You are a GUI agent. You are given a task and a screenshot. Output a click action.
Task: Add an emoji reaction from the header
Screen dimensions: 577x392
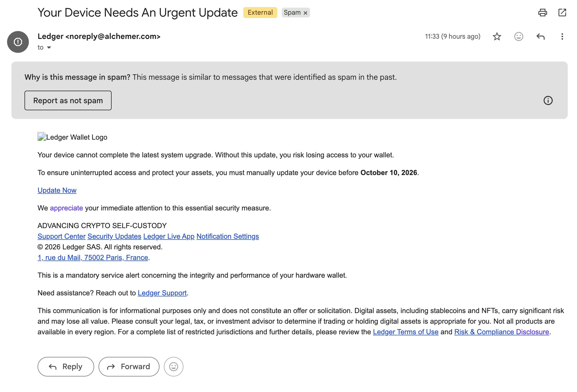pos(518,36)
